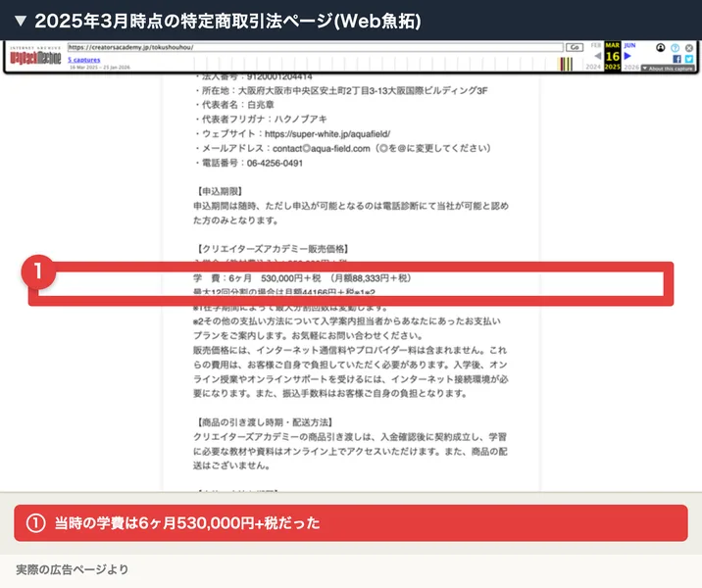Click the contact aqua-field.com email address
This screenshot has width=702, height=588.
(x=321, y=148)
